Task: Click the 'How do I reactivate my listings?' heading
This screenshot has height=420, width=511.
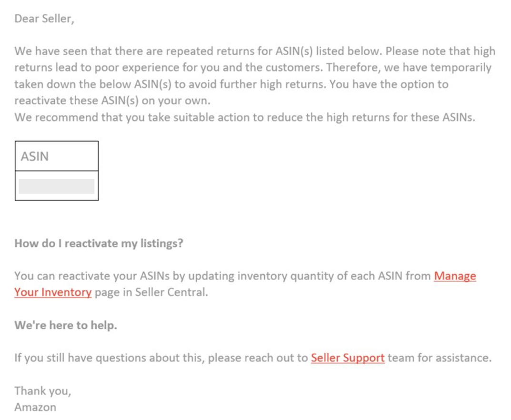Action: tap(99, 244)
